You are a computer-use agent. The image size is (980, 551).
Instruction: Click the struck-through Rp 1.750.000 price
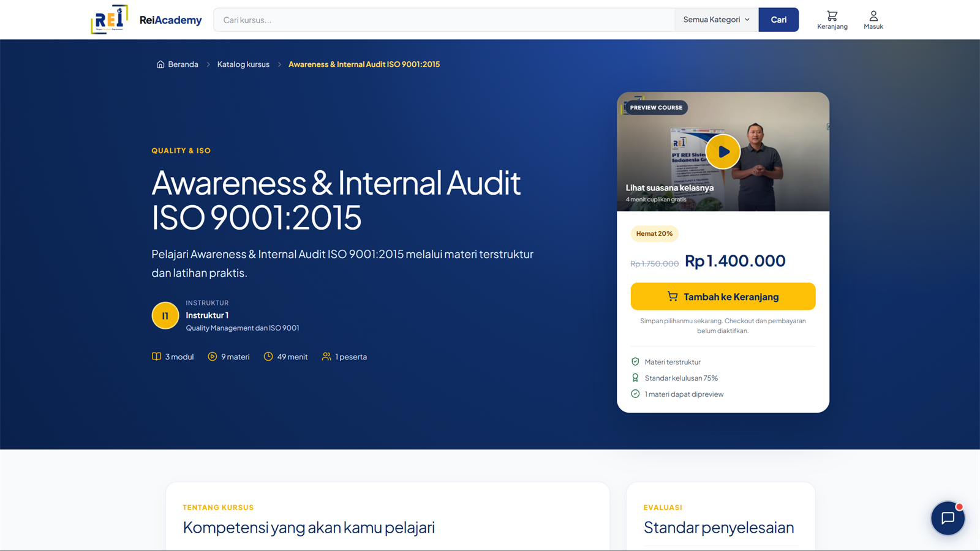click(x=654, y=264)
